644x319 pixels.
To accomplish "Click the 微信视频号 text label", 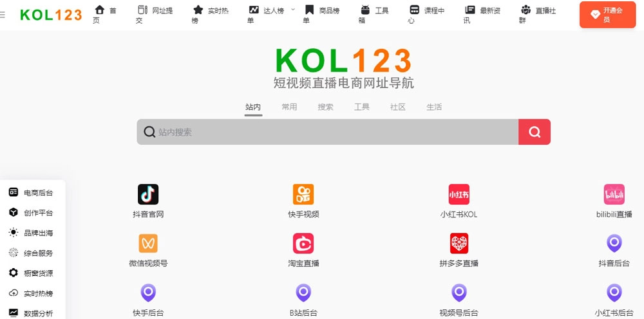I will [x=148, y=264].
